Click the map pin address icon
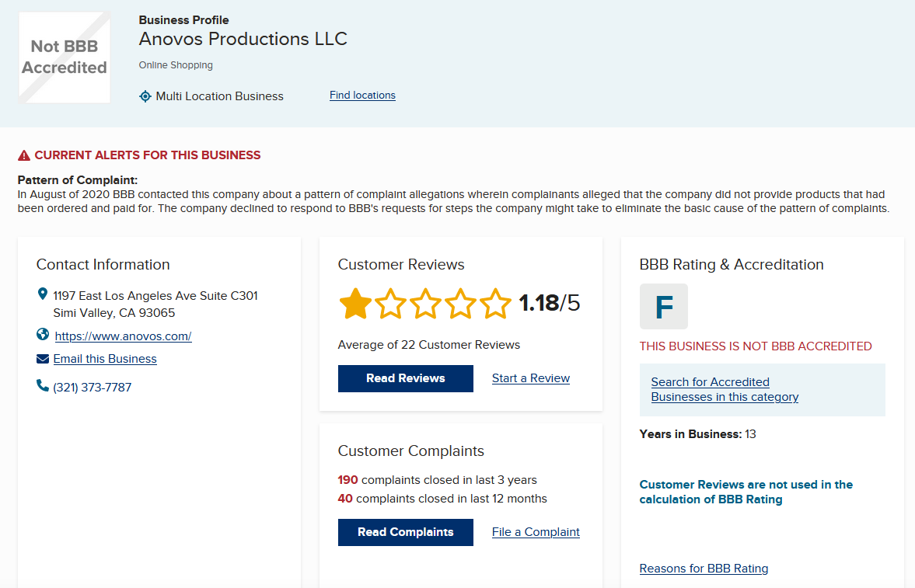Viewport: 915px width, 588px height. tap(42, 294)
